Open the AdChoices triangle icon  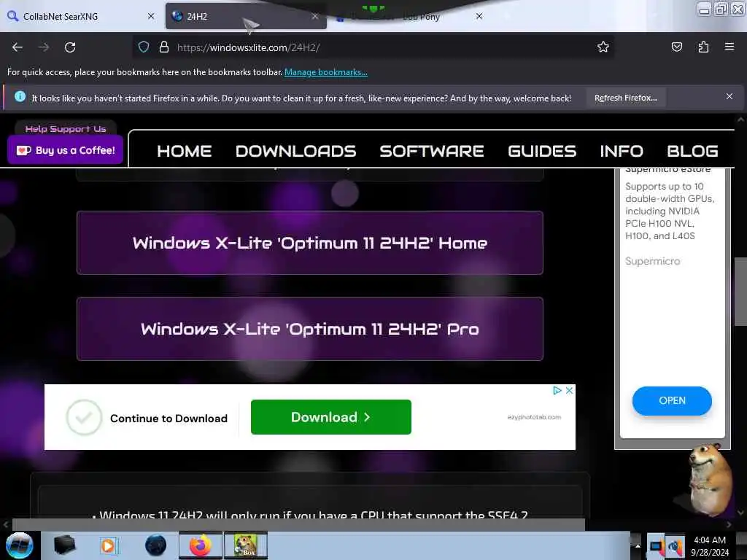pyautogui.click(x=557, y=391)
